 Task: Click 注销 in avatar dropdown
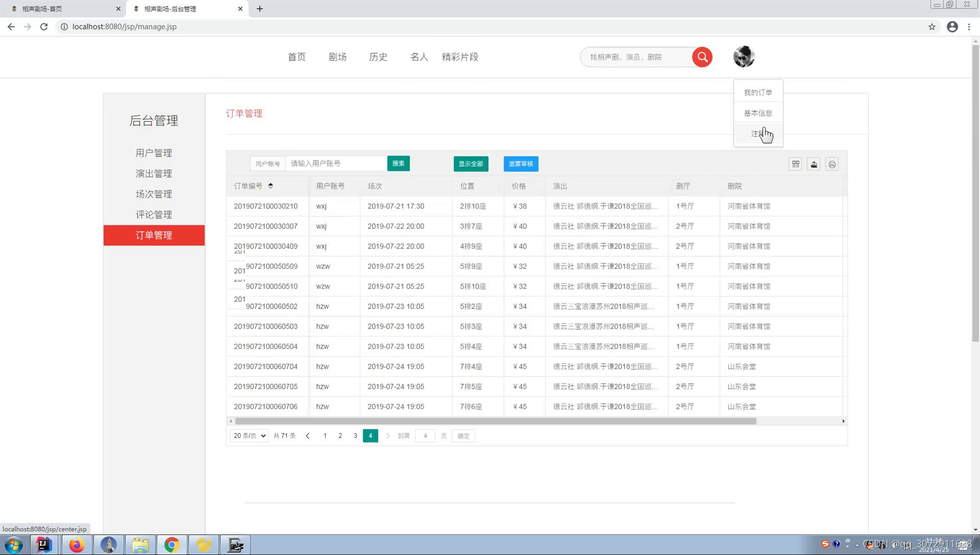coord(758,134)
